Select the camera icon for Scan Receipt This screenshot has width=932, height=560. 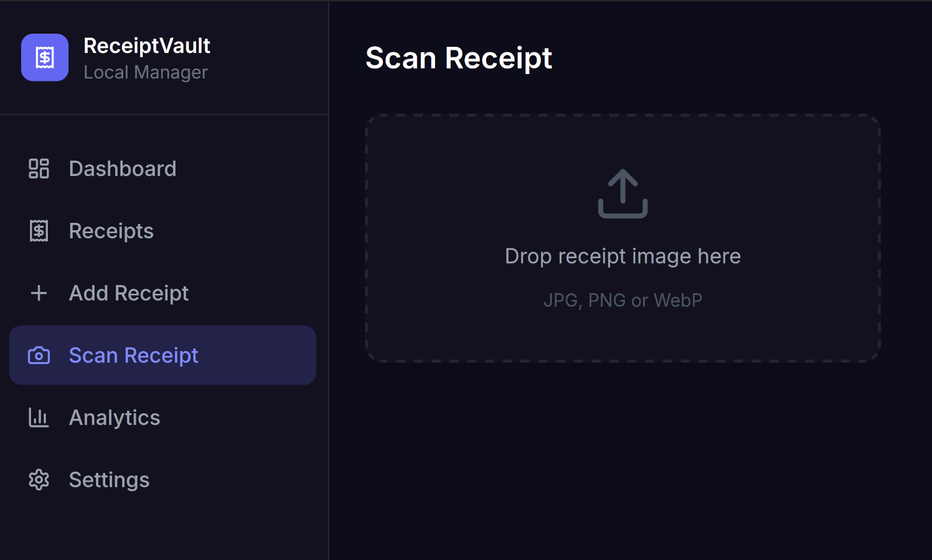pyautogui.click(x=39, y=355)
